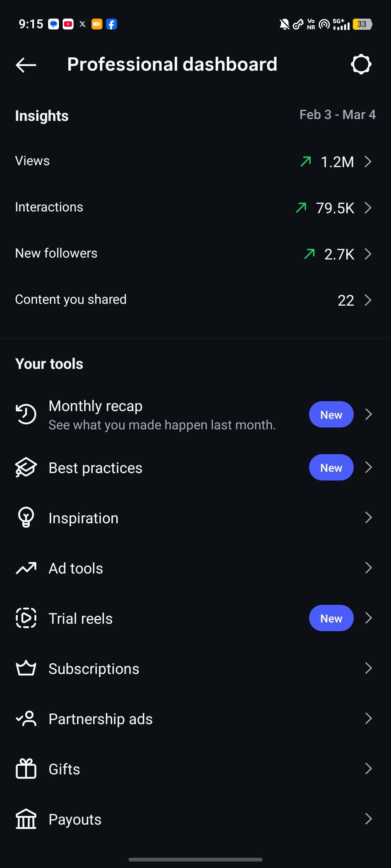Tap New badge beside Trial reels
This screenshot has height=868, width=391.
click(331, 618)
